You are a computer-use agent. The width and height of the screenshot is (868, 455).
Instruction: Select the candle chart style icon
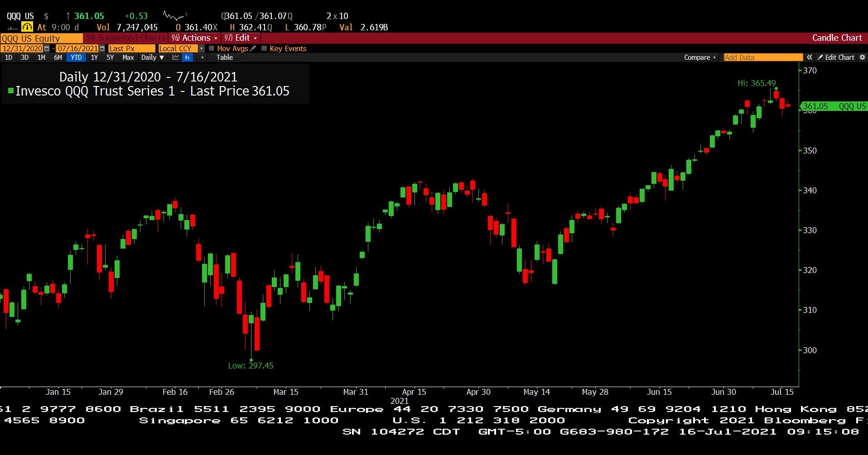[187, 57]
